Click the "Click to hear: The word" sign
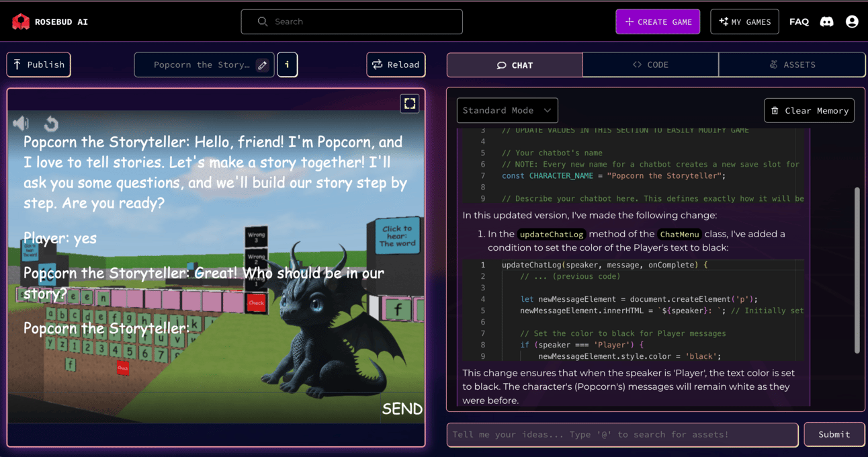The width and height of the screenshot is (868, 457). (x=396, y=236)
